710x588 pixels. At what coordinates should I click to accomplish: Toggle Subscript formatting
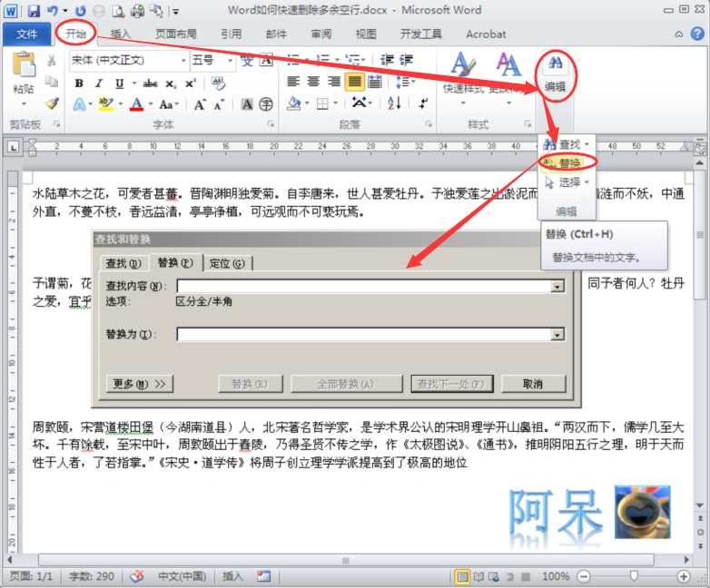click(x=171, y=83)
